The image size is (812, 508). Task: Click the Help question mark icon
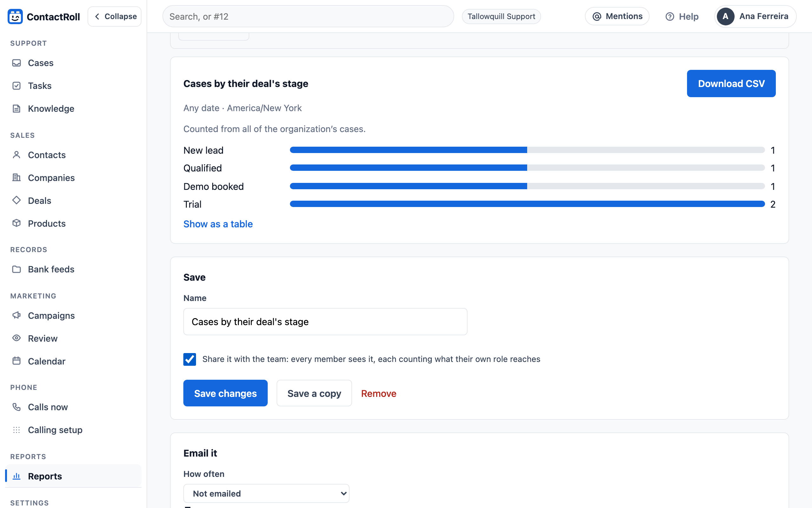[669, 17]
